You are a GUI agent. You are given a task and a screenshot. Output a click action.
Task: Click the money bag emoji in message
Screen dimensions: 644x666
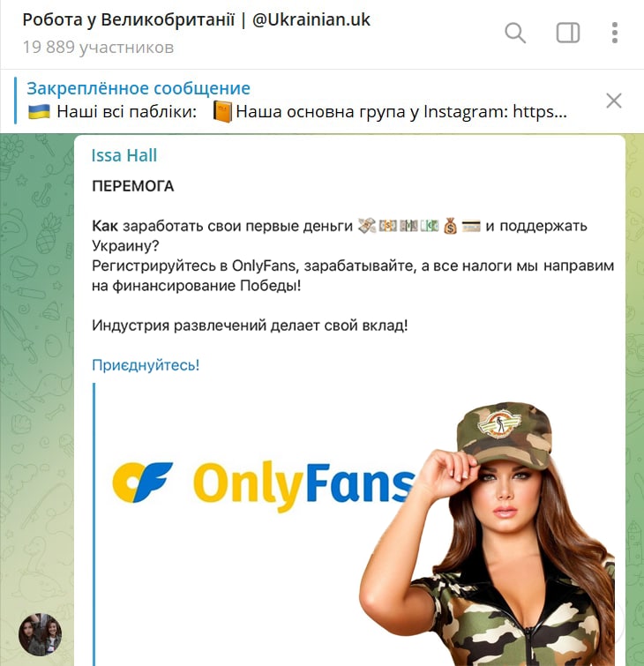(450, 226)
